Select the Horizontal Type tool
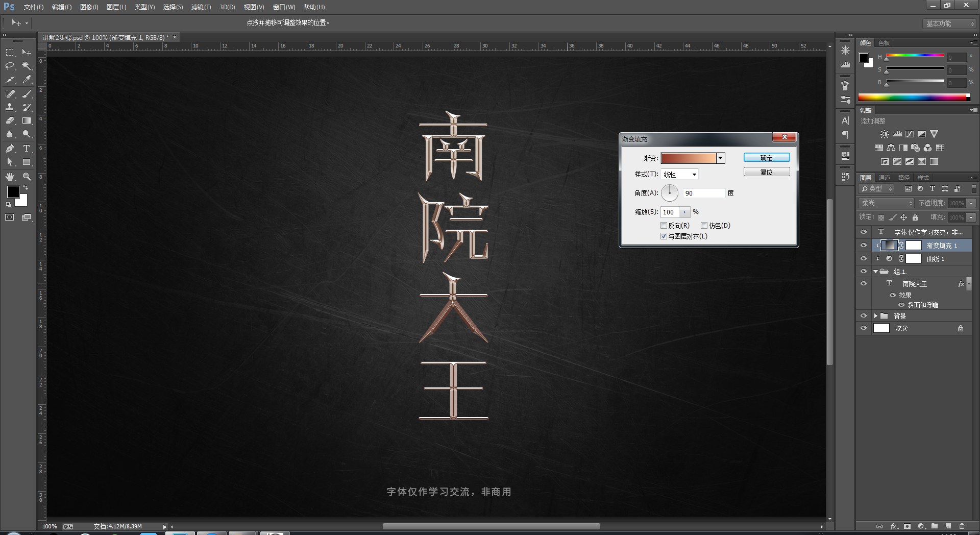Viewport: 980px width, 535px height. tap(27, 149)
